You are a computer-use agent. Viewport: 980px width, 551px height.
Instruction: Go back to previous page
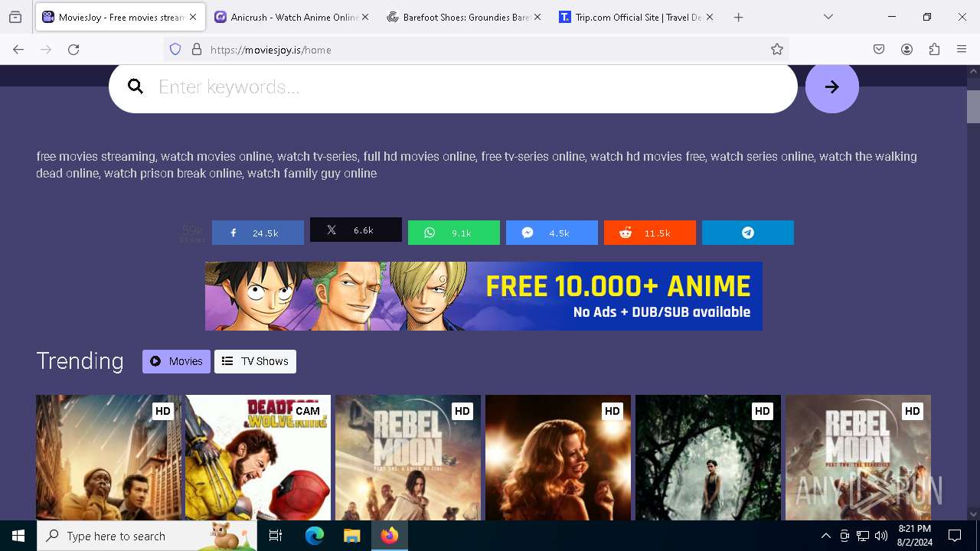18,50
